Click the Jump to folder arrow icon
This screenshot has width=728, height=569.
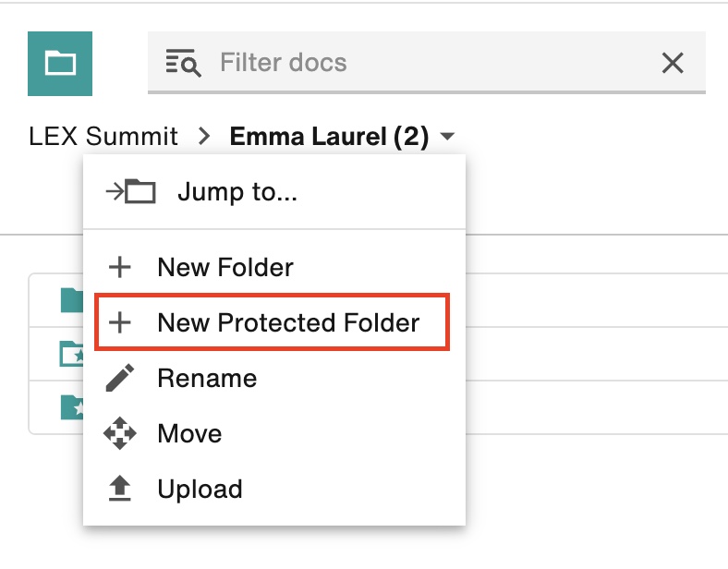click(x=130, y=191)
